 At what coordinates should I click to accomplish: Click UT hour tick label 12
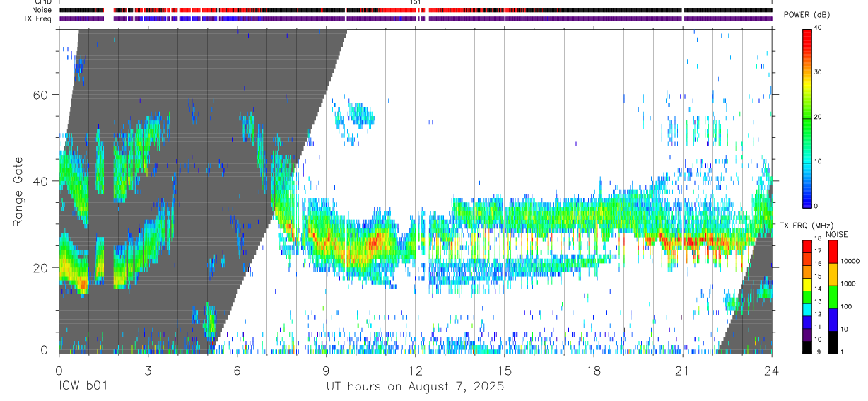(416, 370)
